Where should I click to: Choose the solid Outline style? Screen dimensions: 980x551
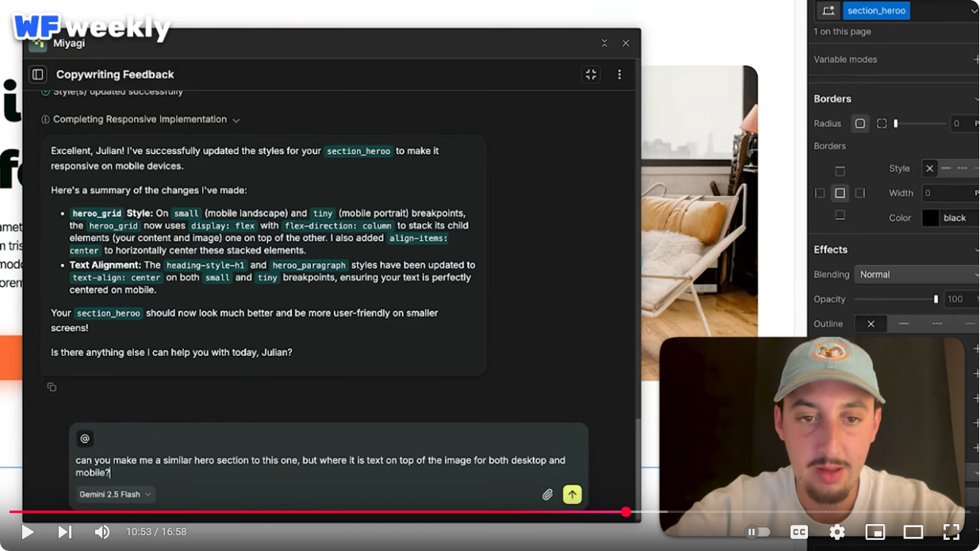click(x=903, y=323)
